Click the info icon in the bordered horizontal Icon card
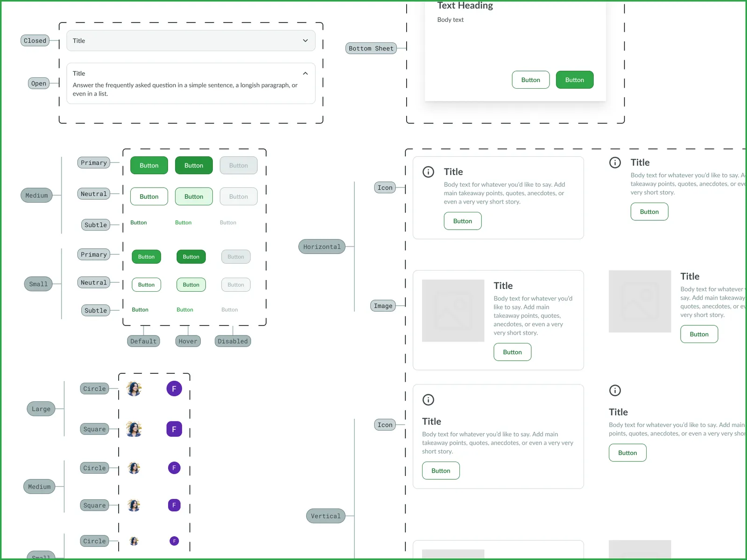Image resolution: width=747 pixels, height=560 pixels. click(x=428, y=172)
